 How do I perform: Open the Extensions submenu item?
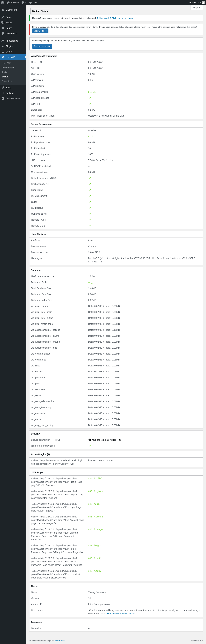pyautogui.click(x=7, y=81)
